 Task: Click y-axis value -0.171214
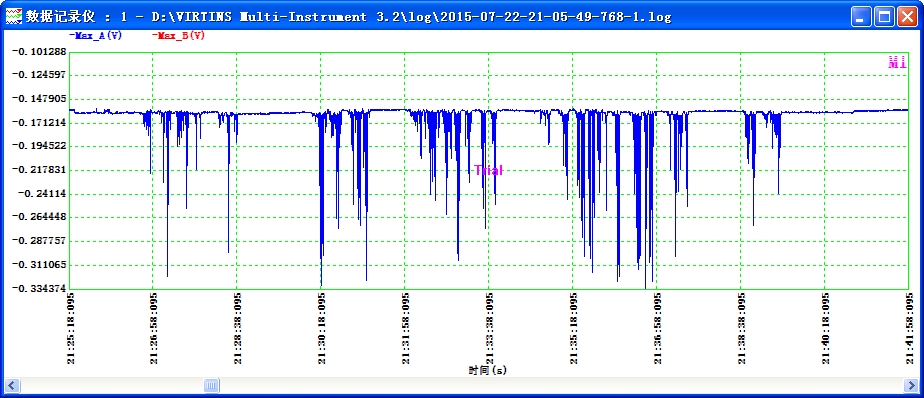point(38,123)
